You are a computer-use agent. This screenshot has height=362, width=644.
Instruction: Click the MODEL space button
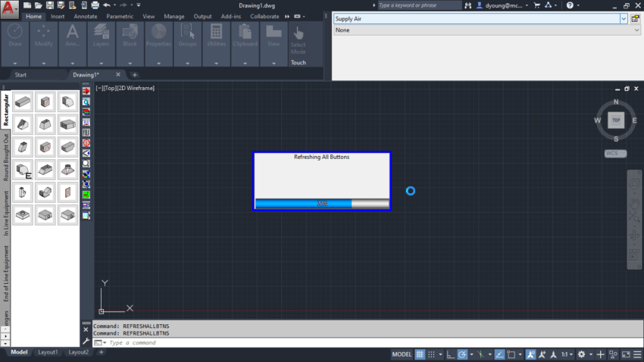[402, 354]
